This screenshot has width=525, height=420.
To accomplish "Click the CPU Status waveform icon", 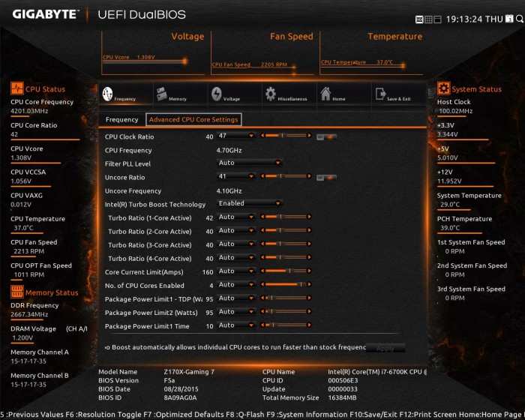I will [x=16, y=88].
